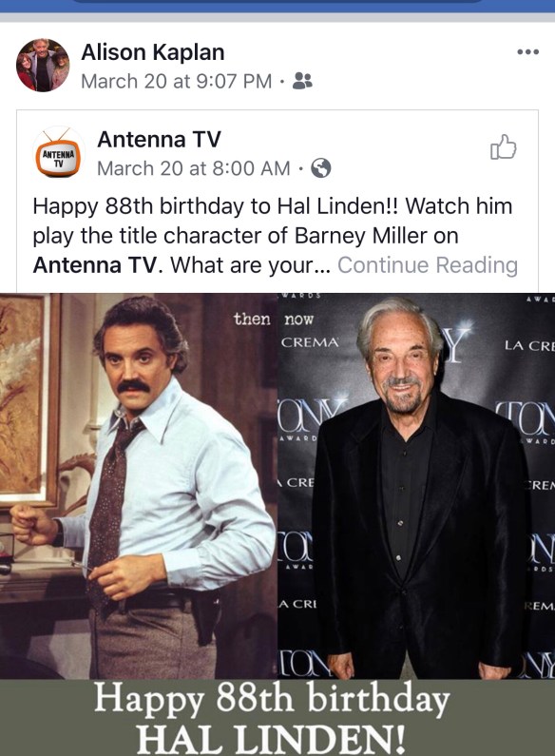Like the Antenna TV page via thumbs-up icon
Viewport: 555px width, 756px height.
503,147
